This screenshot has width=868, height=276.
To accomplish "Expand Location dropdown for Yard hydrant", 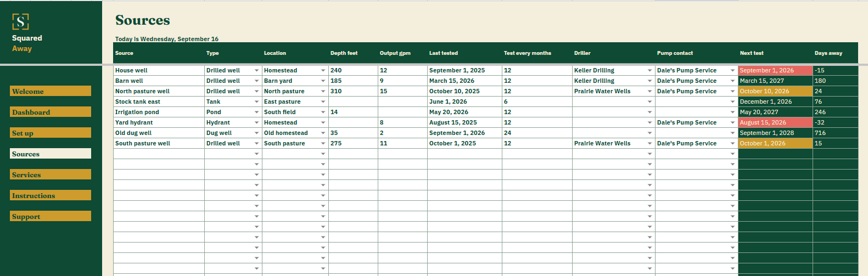I will 323,123.
